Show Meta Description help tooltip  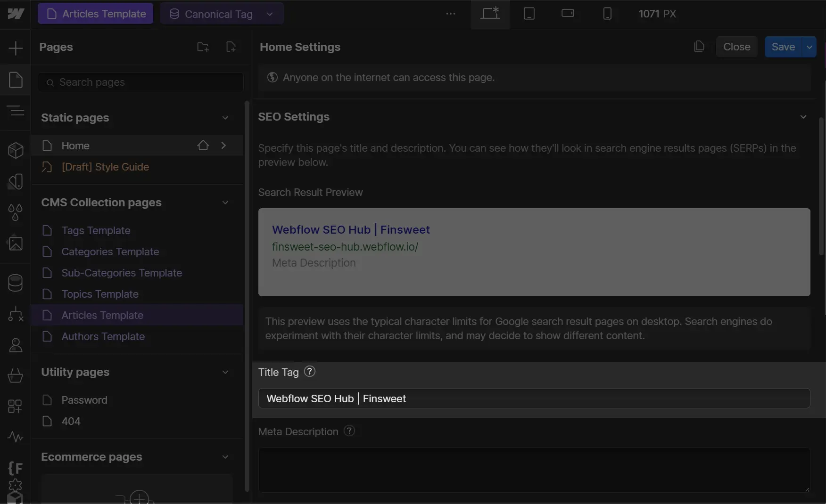(x=349, y=431)
